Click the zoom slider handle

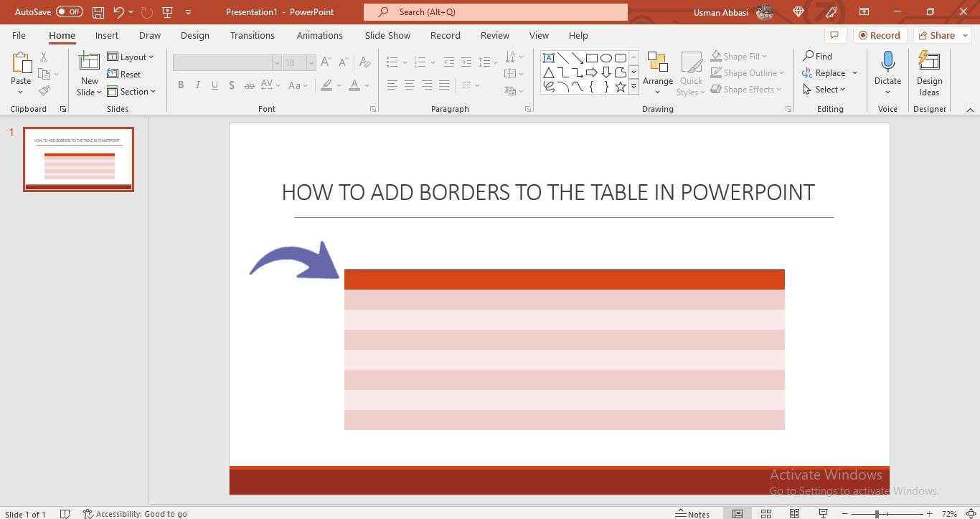pyautogui.click(x=877, y=514)
